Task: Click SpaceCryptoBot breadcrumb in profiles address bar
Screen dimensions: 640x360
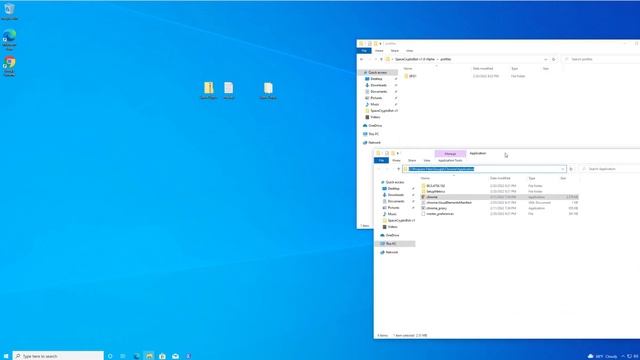Action: coord(415,59)
